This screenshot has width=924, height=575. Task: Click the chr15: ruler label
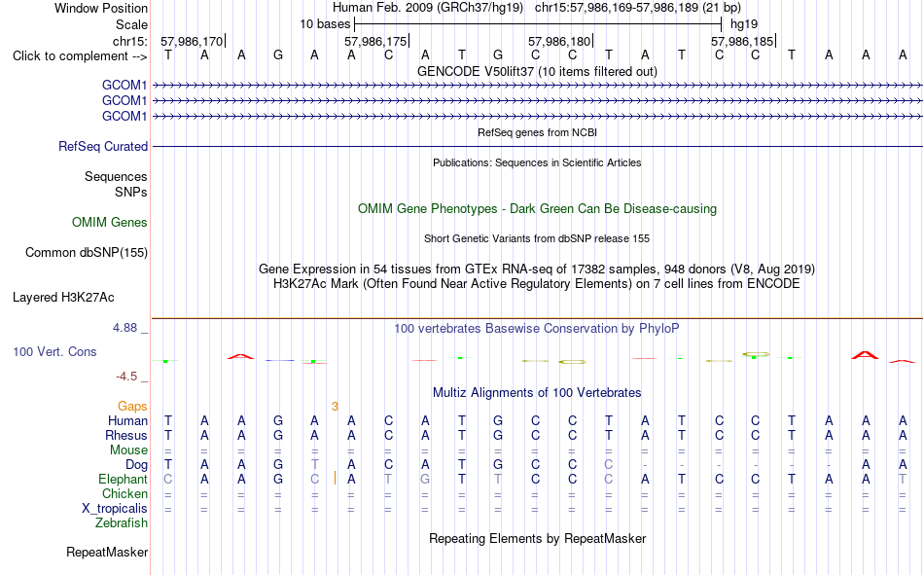[x=129, y=41]
